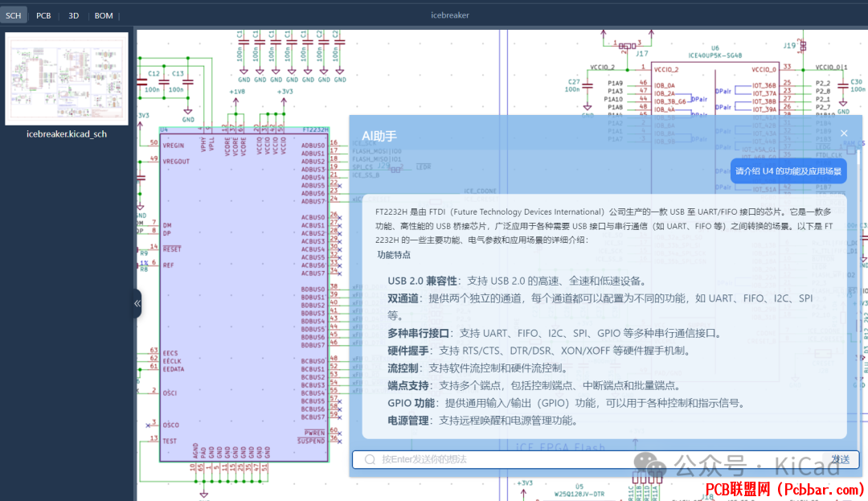
Task: Click the SUSPEND pin label
Action: click(311, 441)
